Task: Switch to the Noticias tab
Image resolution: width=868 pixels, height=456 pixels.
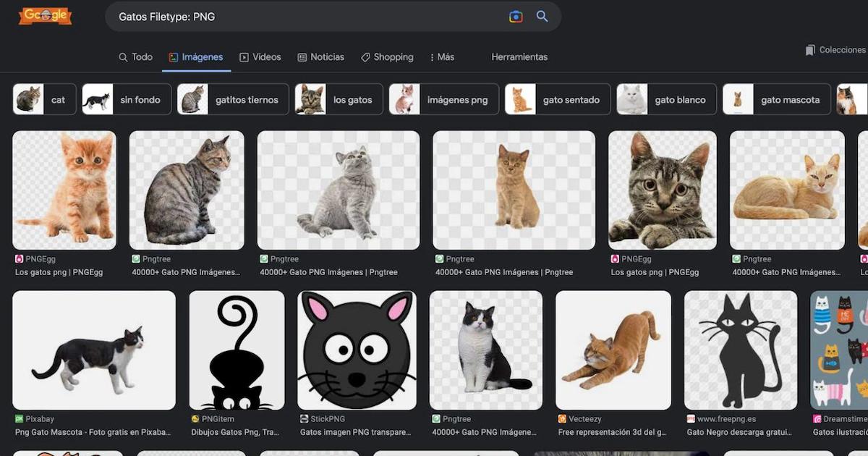Action: pos(320,57)
